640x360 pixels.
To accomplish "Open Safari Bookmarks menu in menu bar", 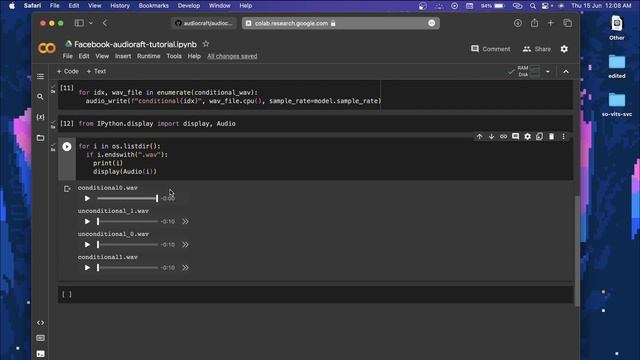I will [153, 6].
